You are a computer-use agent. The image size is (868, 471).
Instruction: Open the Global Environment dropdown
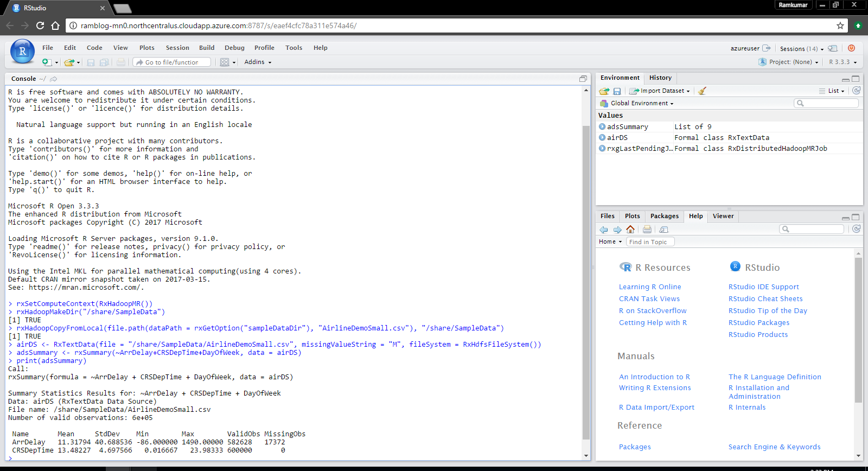(x=637, y=103)
